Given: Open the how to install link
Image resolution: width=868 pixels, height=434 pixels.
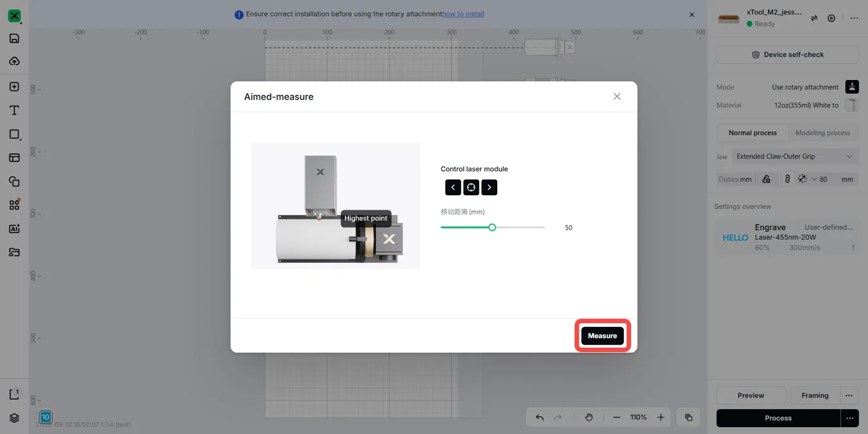Looking at the screenshot, I should tap(463, 14).
